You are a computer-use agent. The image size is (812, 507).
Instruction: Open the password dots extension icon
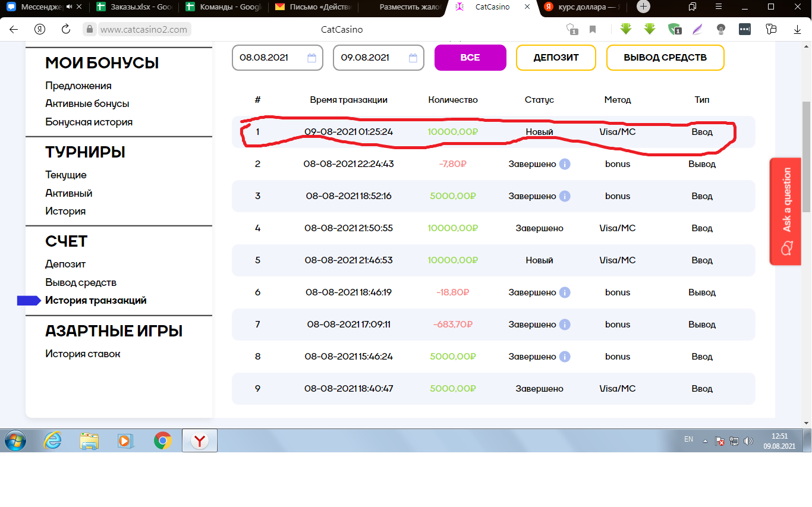pos(745,29)
